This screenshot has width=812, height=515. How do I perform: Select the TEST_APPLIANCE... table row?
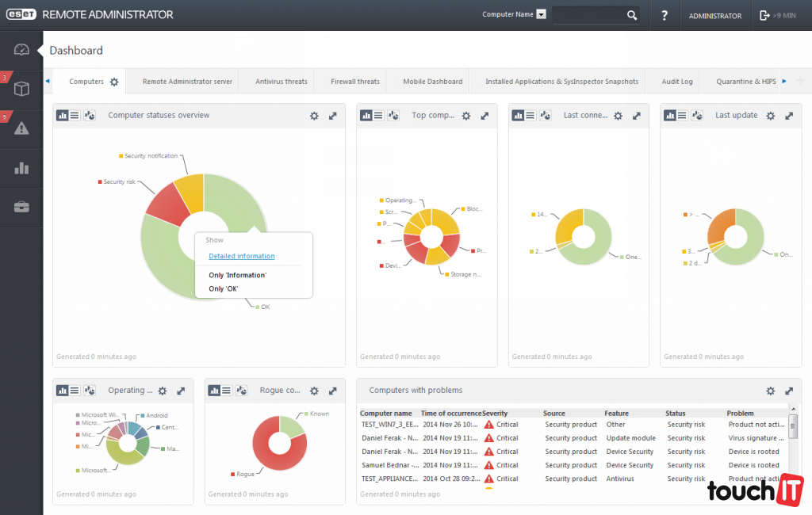tap(573, 479)
